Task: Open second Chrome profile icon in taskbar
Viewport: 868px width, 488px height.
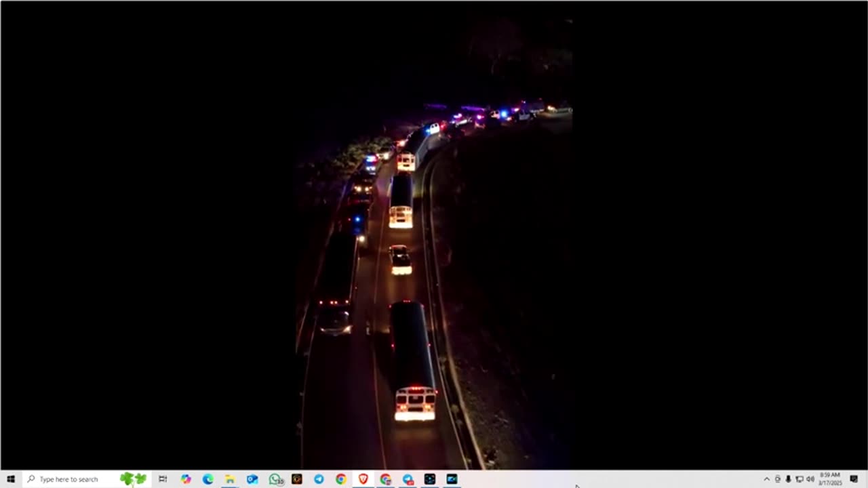Action: tap(385, 479)
